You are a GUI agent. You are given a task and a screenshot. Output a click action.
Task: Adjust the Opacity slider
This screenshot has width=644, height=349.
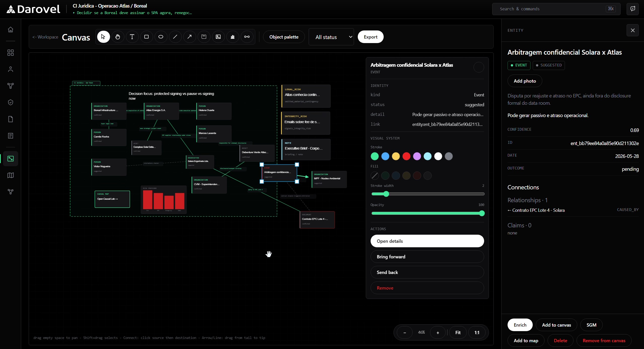click(x=428, y=213)
